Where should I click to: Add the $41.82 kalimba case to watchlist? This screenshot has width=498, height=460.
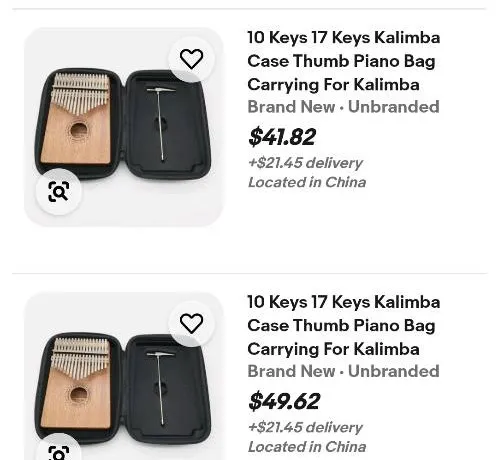pyautogui.click(x=191, y=59)
